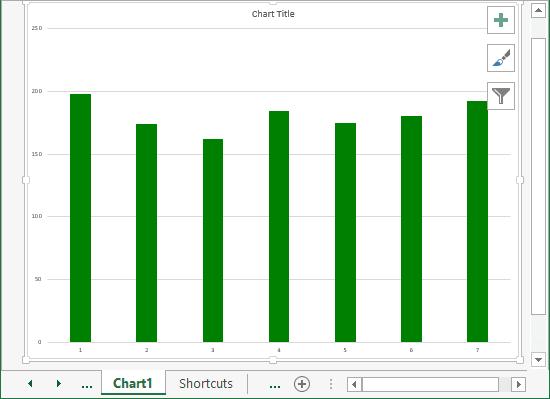Click the 100 vertical axis label
Screen dimensions: 550x399
coord(37,216)
